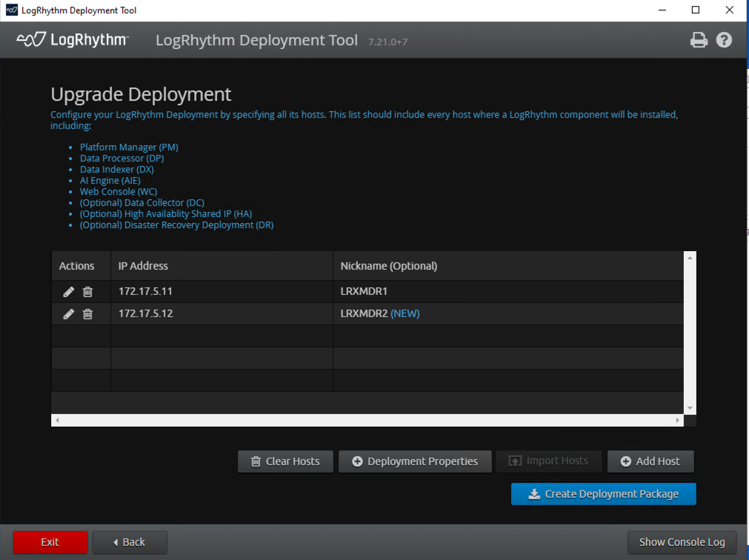Open help via question mark icon
This screenshot has width=749, height=560.
click(724, 40)
